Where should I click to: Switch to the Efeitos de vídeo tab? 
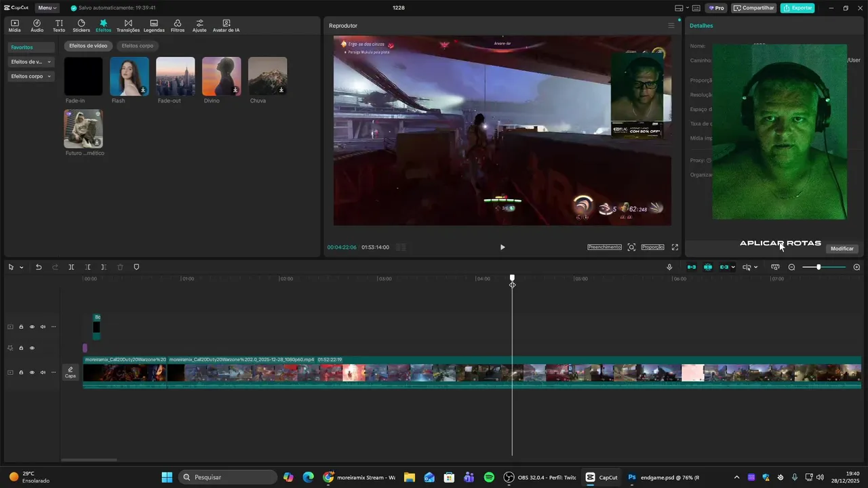[x=88, y=46]
